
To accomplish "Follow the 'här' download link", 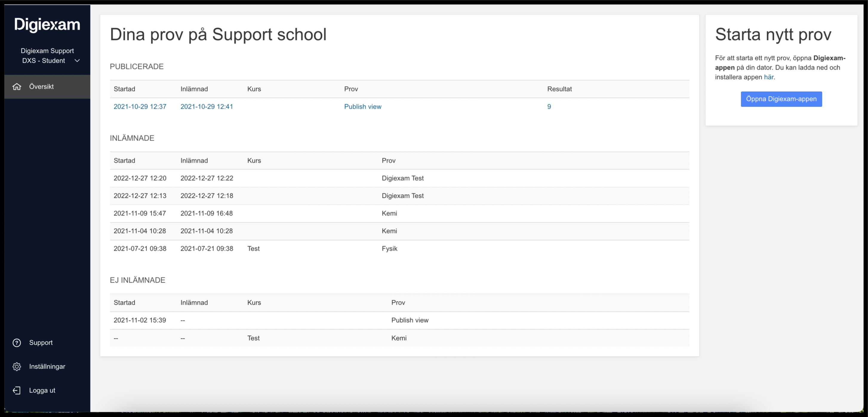I will tap(769, 77).
